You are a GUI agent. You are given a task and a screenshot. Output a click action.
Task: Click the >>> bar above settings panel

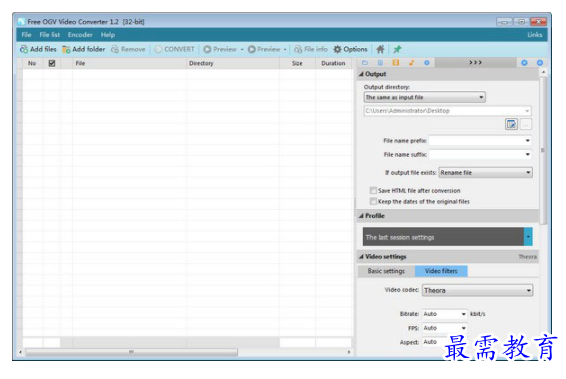[x=475, y=62]
